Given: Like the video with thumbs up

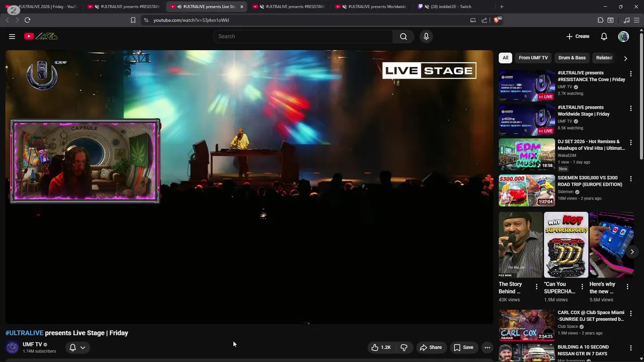Looking at the screenshot, I should 381,347.
